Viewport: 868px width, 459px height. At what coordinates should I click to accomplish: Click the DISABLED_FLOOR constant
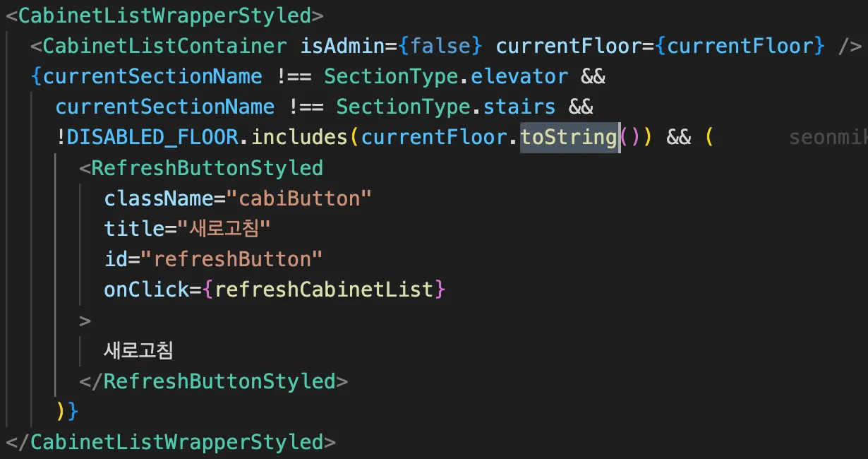pos(153,138)
